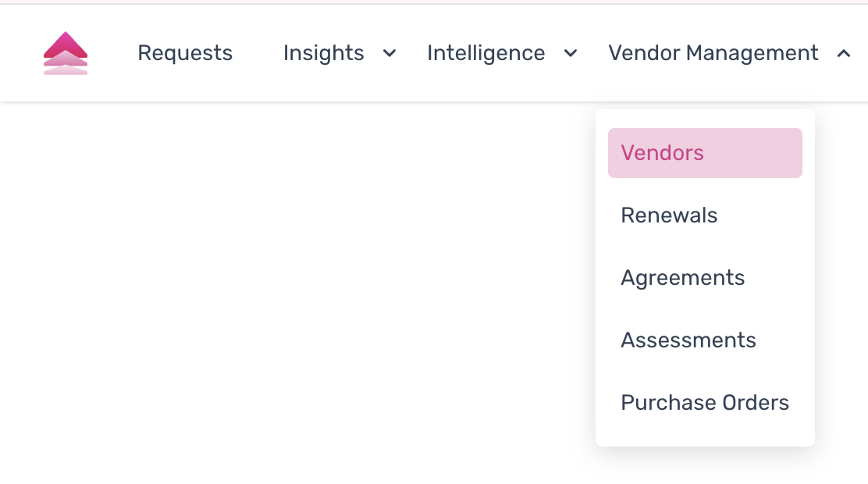Click the pink stacked-arrows app logo
Screen dimensions: 868x484
[x=66, y=53]
